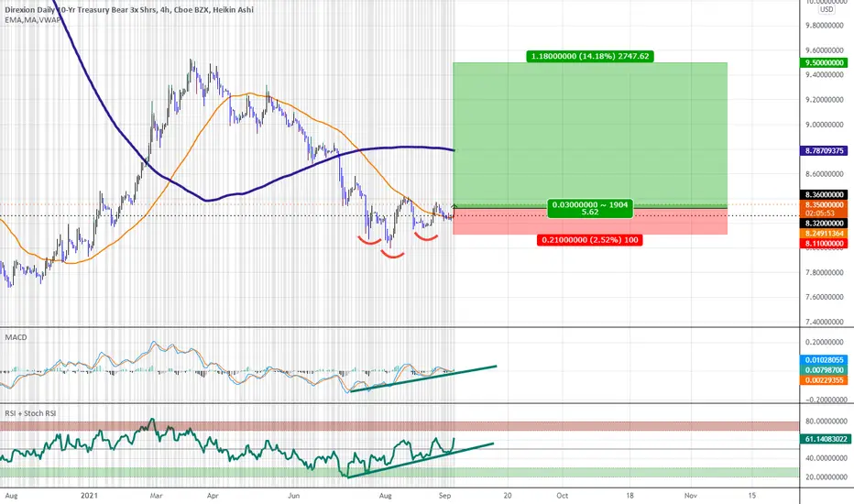Screen dimensions: 854x504
Task: Click the 'Sep' date on time axis
Action: pos(445,495)
